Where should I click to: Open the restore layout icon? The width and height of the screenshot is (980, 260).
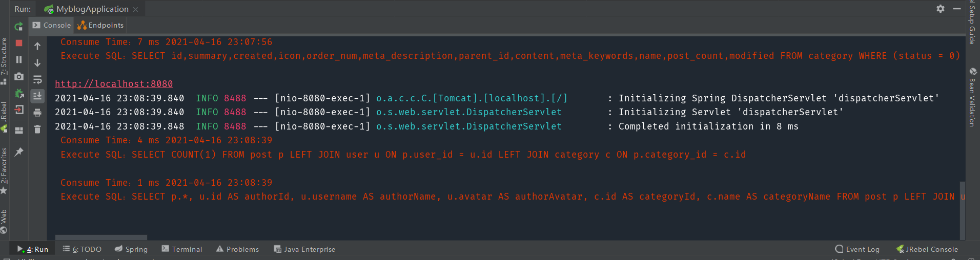19,131
